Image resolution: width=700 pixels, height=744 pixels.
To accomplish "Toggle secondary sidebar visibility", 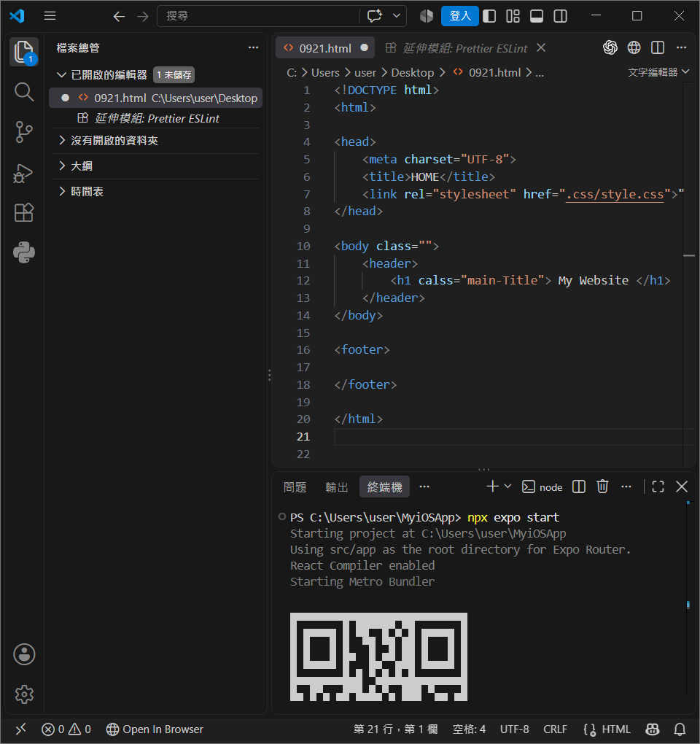I will tap(561, 17).
